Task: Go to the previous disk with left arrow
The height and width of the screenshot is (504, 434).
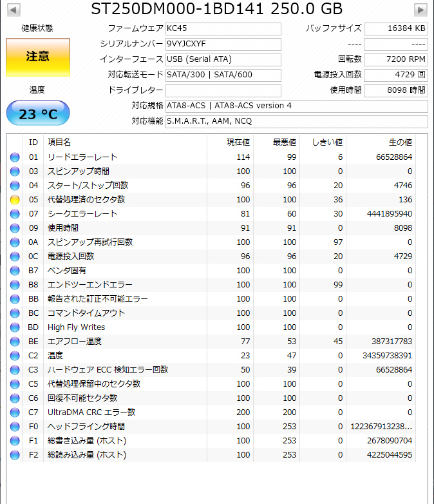Action: point(14,10)
